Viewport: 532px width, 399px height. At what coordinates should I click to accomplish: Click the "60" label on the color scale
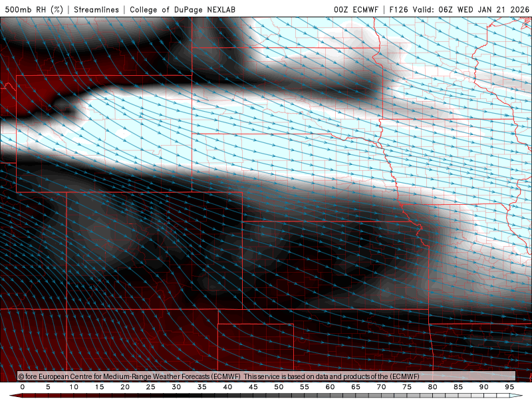pos(330,387)
